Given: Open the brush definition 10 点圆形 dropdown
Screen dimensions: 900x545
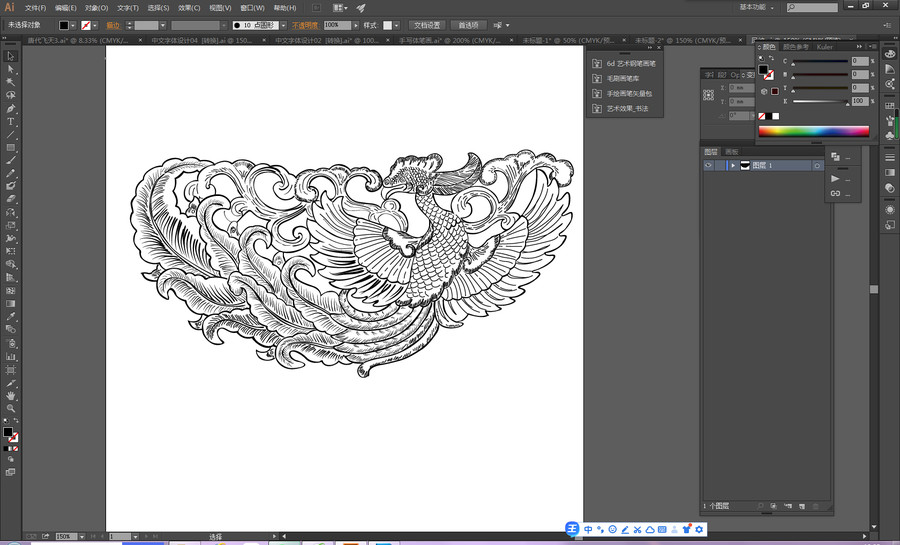Looking at the screenshot, I should coord(283,25).
